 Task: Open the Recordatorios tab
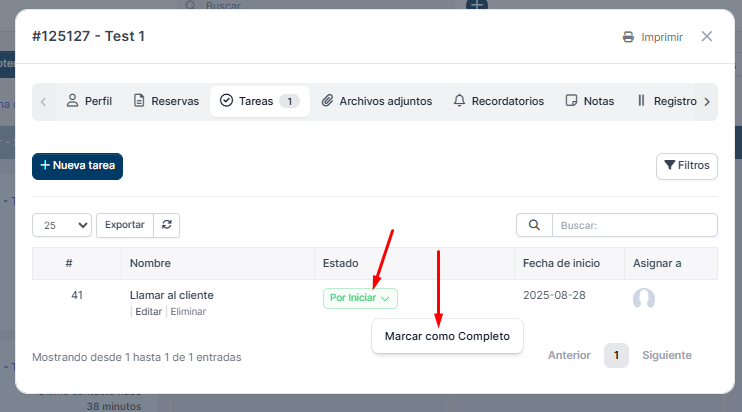point(498,101)
